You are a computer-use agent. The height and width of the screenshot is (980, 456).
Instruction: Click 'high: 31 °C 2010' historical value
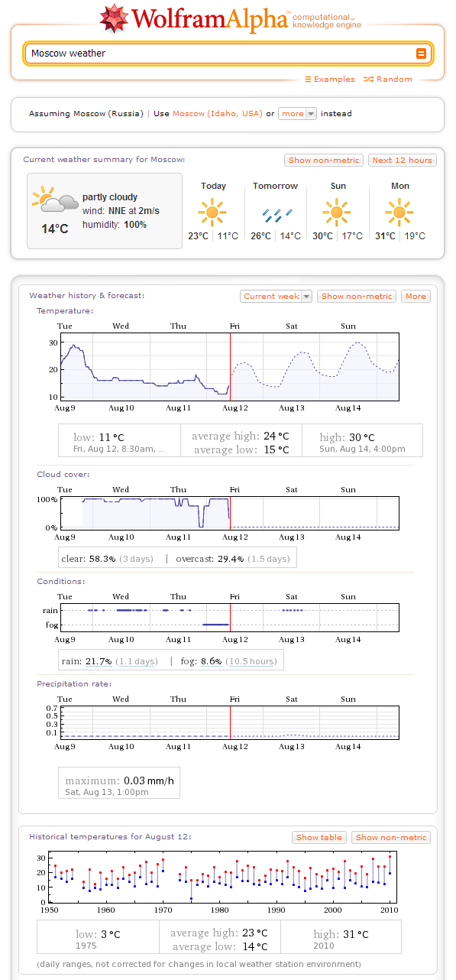click(341, 939)
